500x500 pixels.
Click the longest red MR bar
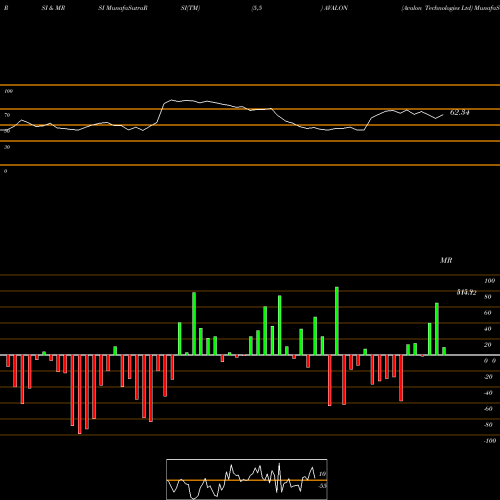point(79,394)
